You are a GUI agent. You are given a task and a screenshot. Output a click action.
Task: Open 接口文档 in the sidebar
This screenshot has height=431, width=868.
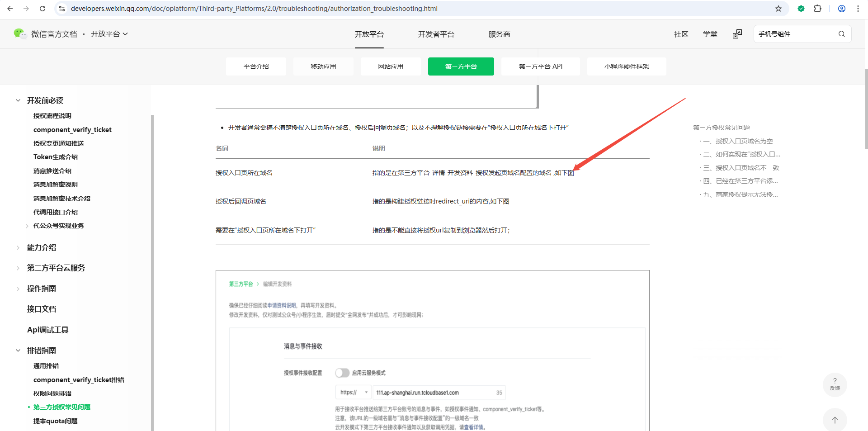click(x=42, y=309)
